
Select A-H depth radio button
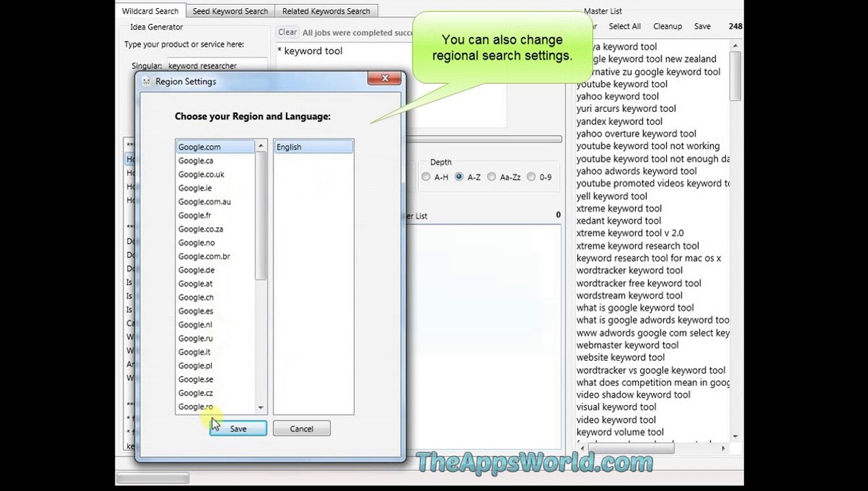point(426,177)
